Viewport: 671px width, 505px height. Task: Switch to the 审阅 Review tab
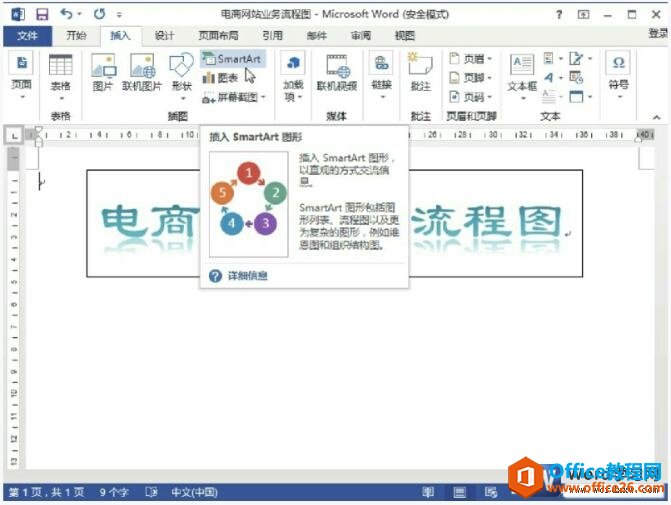coord(360,36)
